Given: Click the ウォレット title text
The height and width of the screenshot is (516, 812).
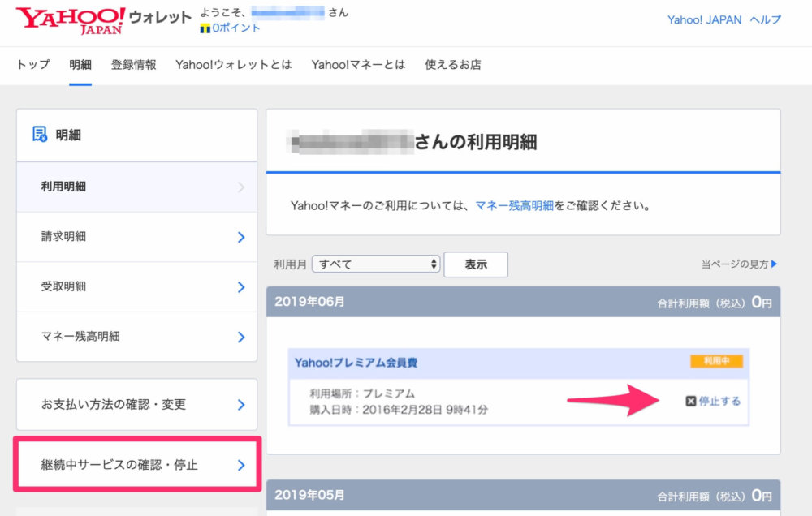Looking at the screenshot, I should 160,17.
